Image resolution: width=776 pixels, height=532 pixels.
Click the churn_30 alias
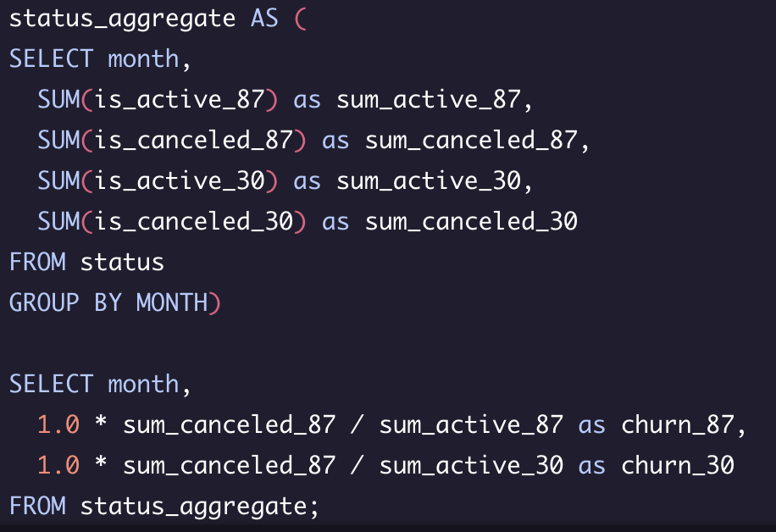point(678,465)
